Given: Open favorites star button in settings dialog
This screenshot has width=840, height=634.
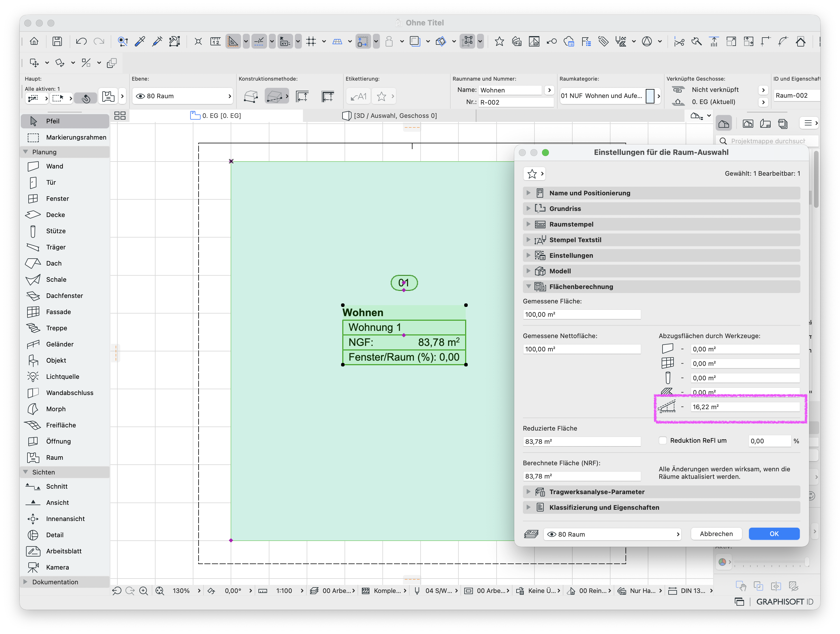Looking at the screenshot, I should tap(534, 174).
